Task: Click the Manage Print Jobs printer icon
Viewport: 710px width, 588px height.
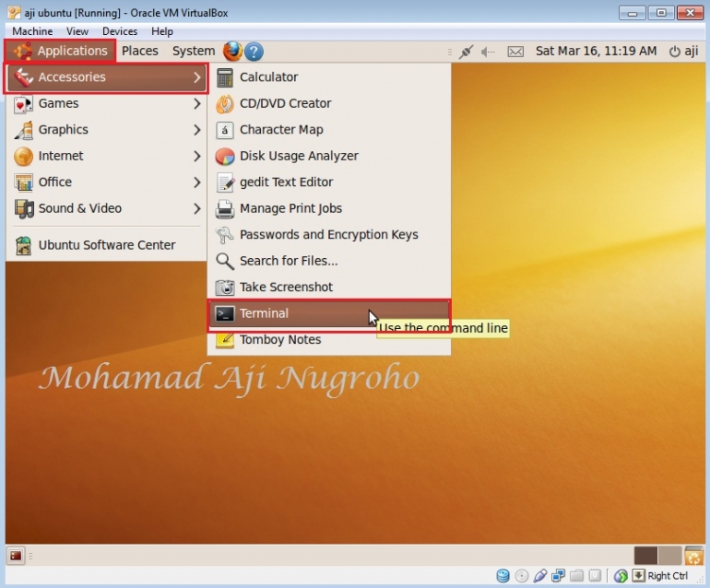Action: 225,208
